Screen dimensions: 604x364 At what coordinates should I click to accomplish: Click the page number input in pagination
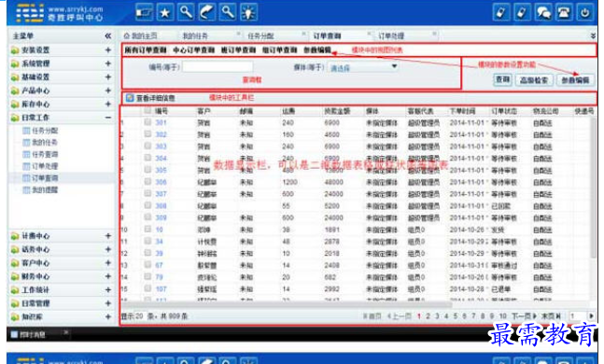pos(577,315)
